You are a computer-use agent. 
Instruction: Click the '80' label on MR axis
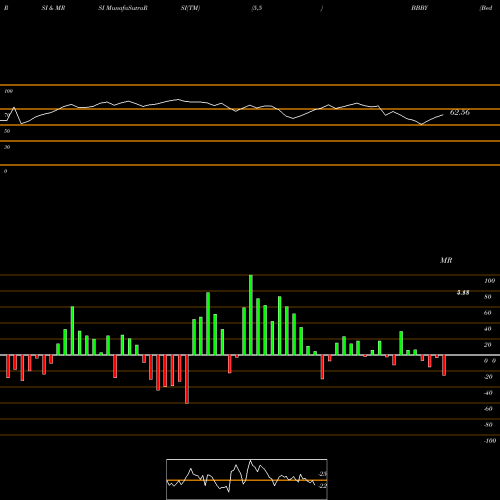pyautogui.click(x=488, y=297)
